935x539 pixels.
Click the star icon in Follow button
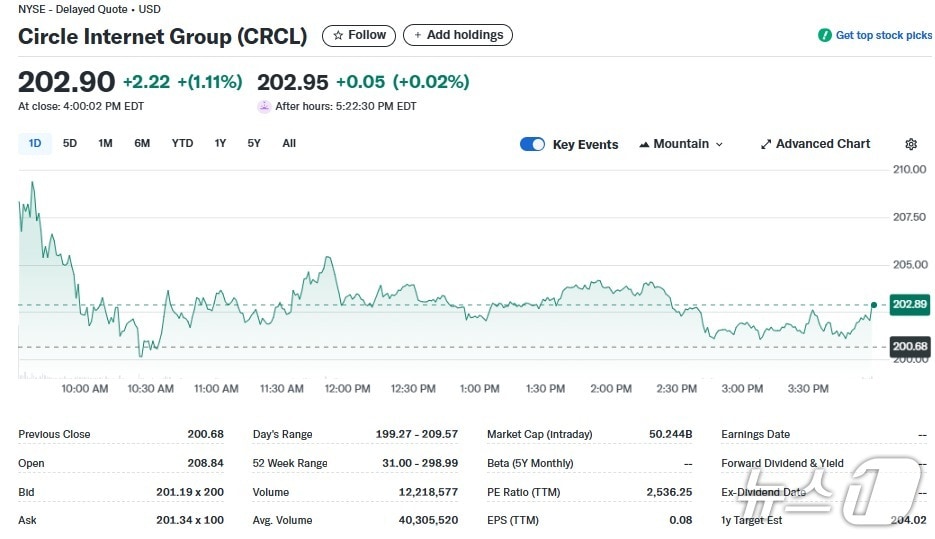point(338,35)
